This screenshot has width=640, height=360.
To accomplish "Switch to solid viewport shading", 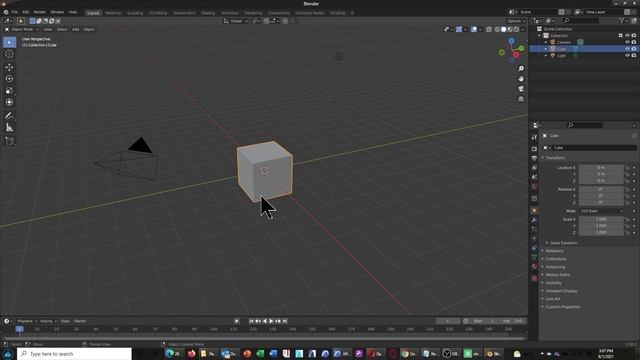I will click(504, 29).
